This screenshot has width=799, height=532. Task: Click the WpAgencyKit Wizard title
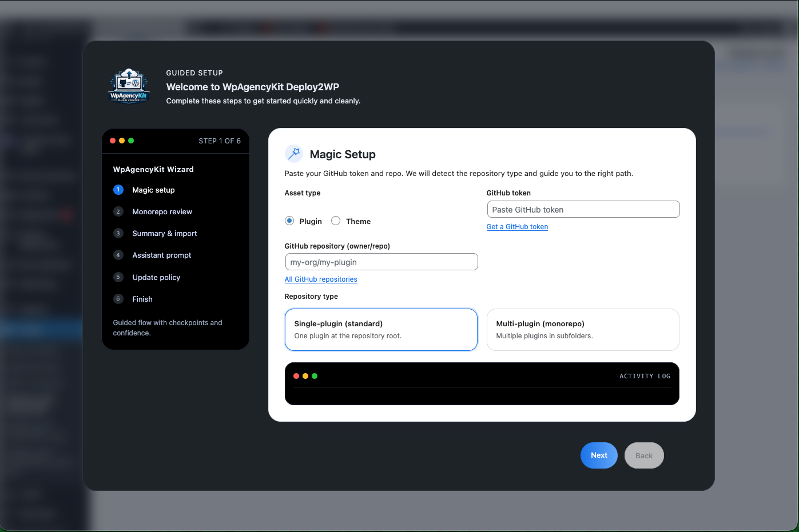coord(153,169)
